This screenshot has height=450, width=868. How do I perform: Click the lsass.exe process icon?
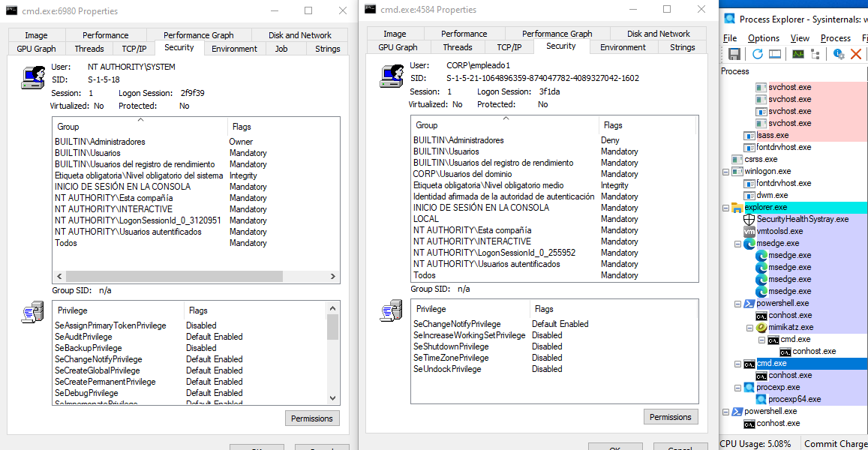(749, 136)
